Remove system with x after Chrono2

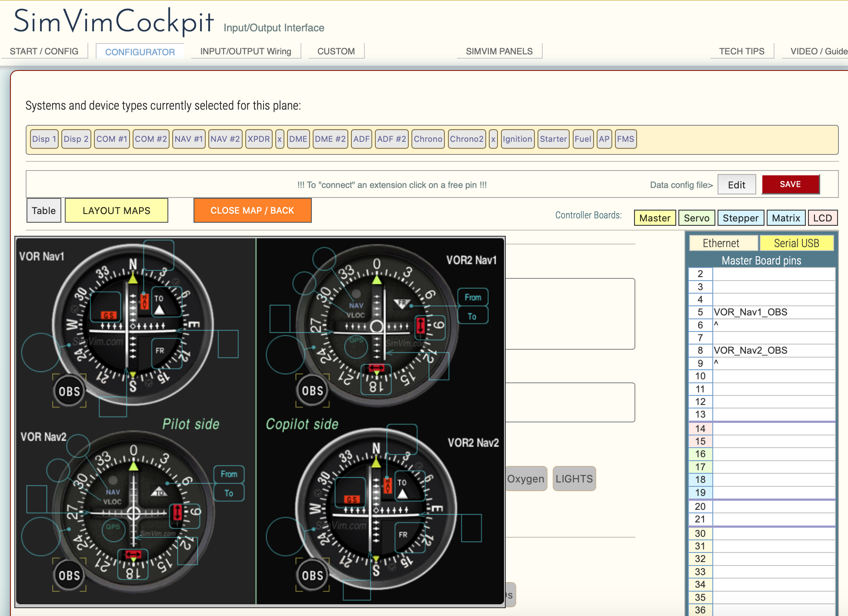493,139
